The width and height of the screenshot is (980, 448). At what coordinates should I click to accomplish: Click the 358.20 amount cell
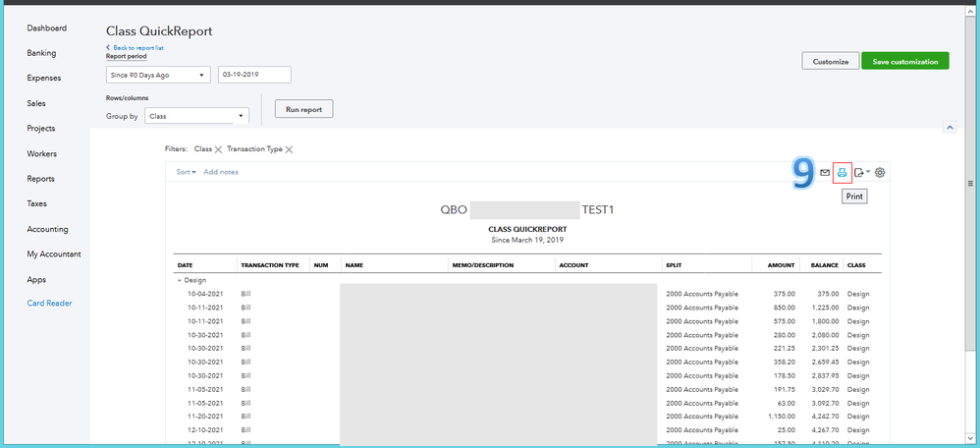(x=784, y=362)
